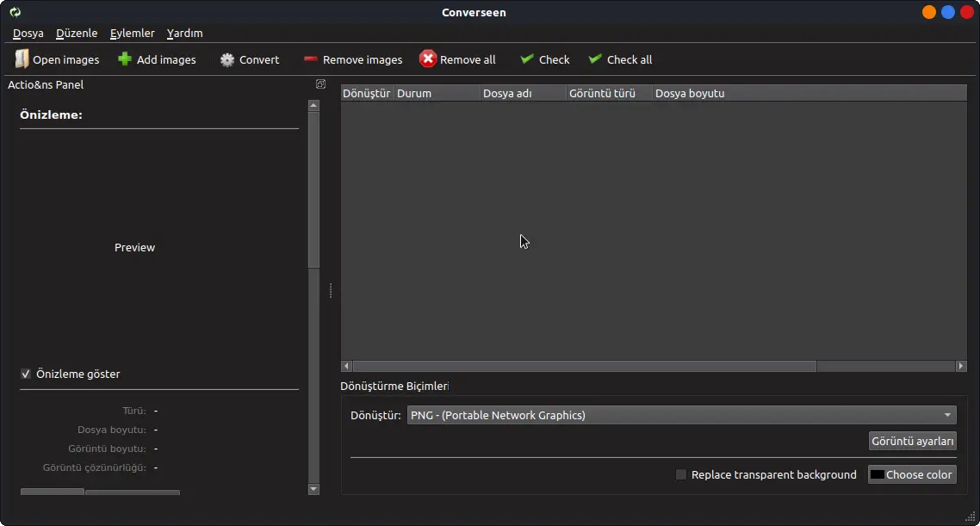
Task: Sort list by Dönüştür column header
Action: coord(367,93)
